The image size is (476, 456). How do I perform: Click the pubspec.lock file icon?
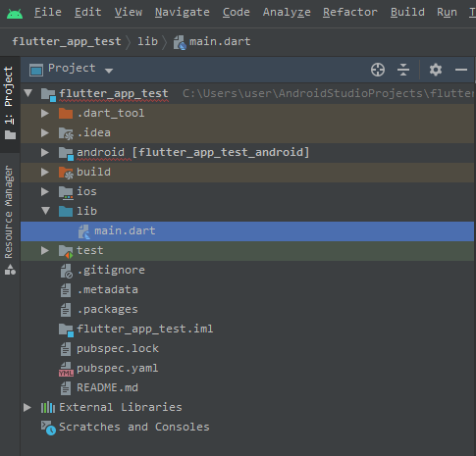[66, 349]
